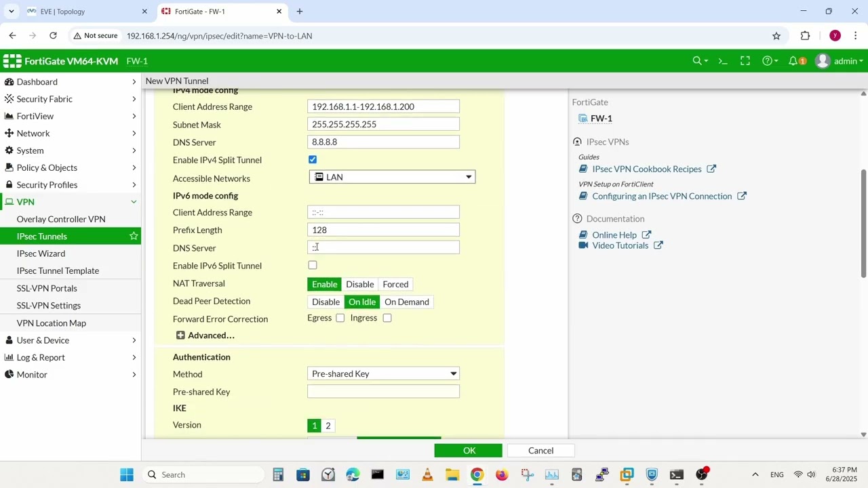Set NAT Traversal to Disable
Image resolution: width=868 pixels, height=488 pixels.
(x=359, y=284)
